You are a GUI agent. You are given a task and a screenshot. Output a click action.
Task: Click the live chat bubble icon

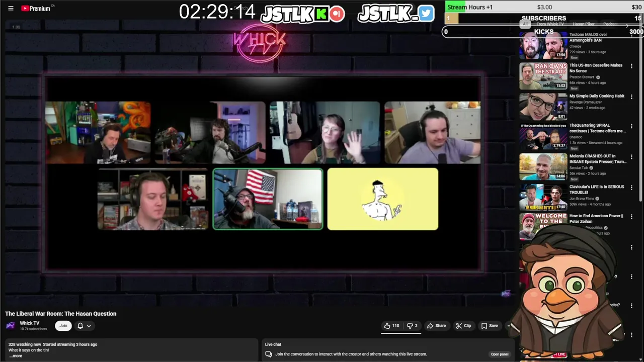coord(269,354)
